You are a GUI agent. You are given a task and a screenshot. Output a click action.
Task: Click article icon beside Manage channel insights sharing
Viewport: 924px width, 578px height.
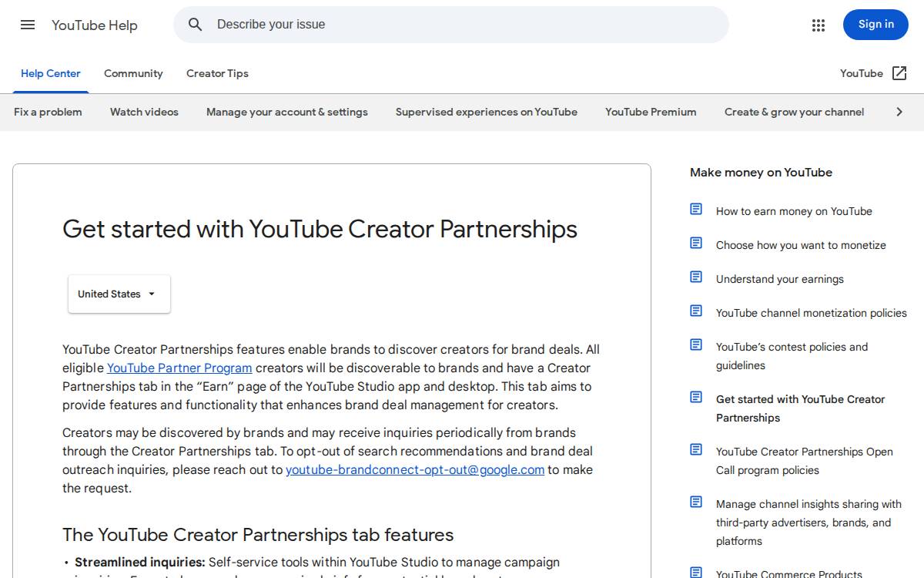click(x=696, y=502)
